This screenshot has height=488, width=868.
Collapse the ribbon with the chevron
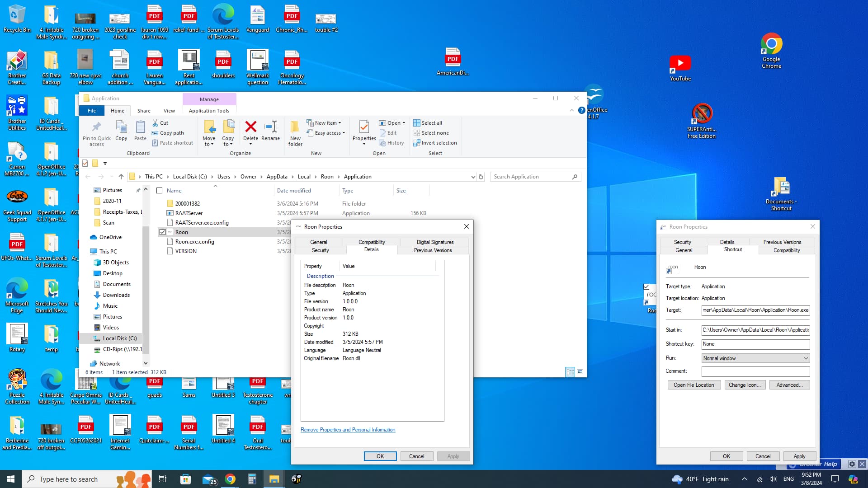click(x=571, y=110)
